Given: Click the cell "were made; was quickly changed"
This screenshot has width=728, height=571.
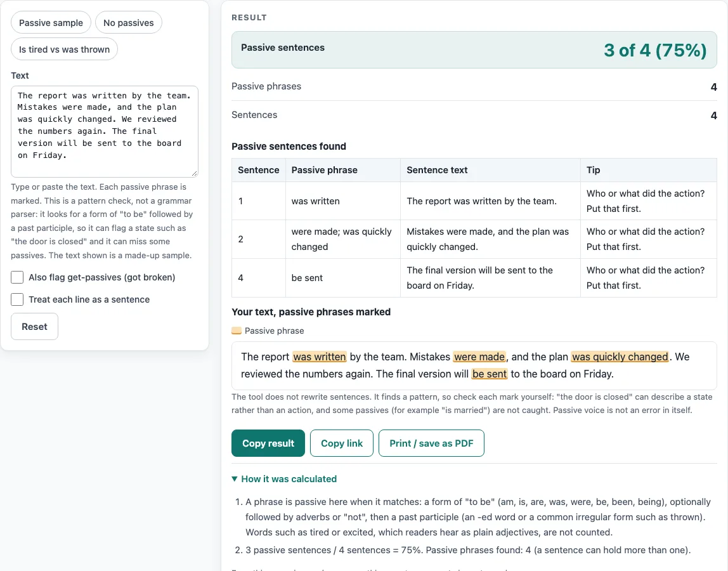Looking at the screenshot, I should click(342, 239).
